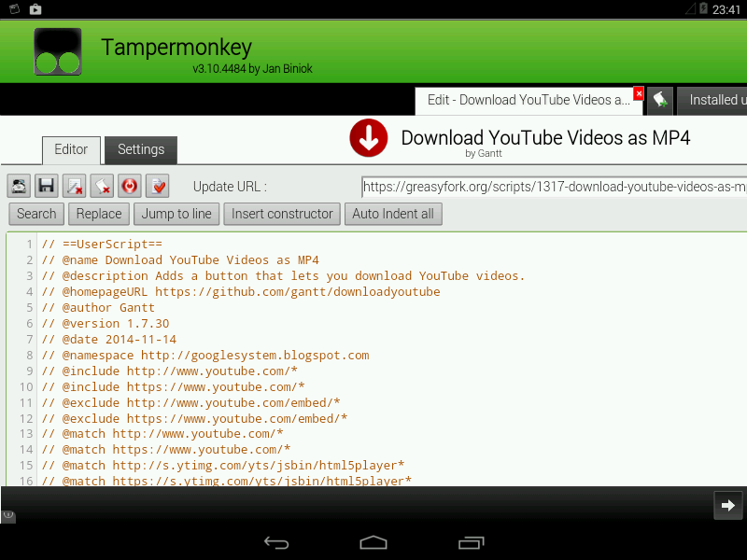Image resolution: width=747 pixels, height=560 pixels.
Task: Click the @description code line
Action: [x=283, y=275]
